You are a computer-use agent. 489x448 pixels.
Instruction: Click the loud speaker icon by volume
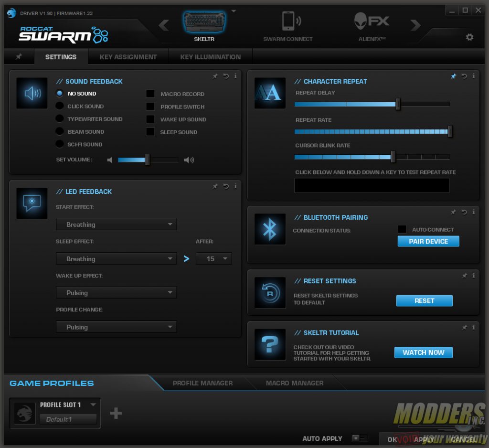(189, 160)
